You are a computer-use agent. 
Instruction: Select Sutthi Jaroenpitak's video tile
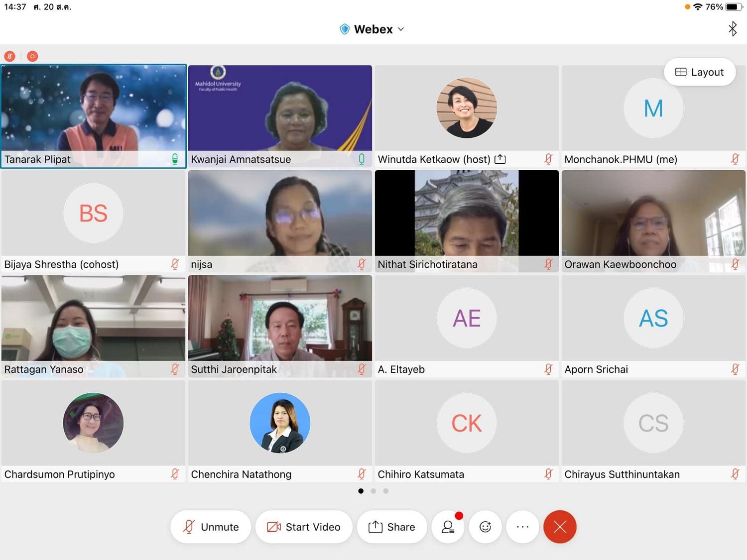[x=280, y=326]
